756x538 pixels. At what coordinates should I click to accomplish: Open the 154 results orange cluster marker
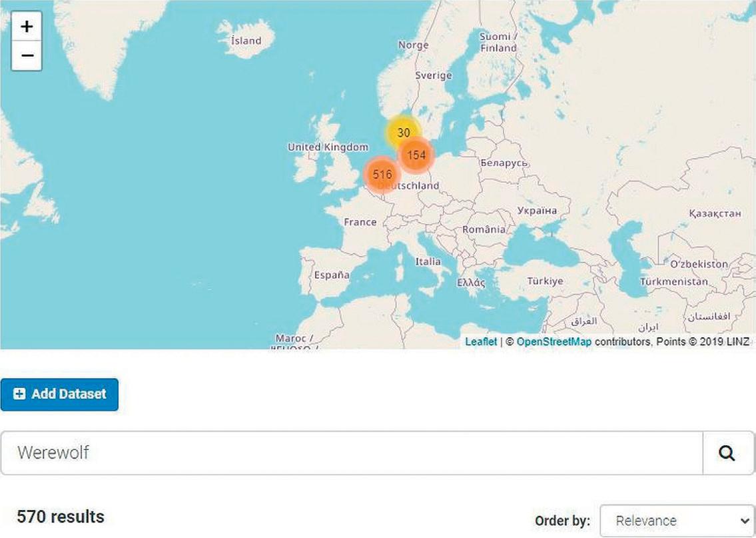(416, 155)
